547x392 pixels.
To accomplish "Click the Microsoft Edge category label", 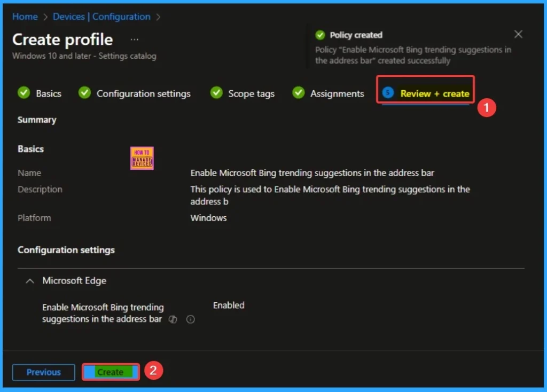I will pyautogui.click(x=74, y=281).
